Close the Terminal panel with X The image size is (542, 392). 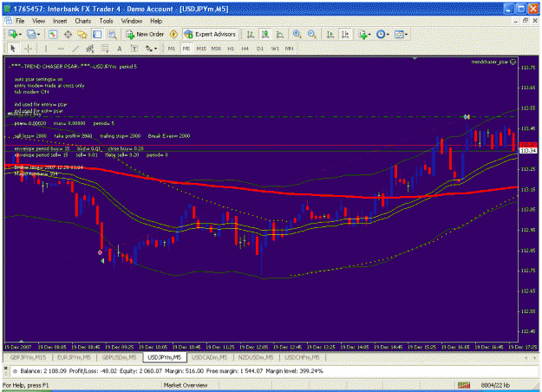(5, 368)
